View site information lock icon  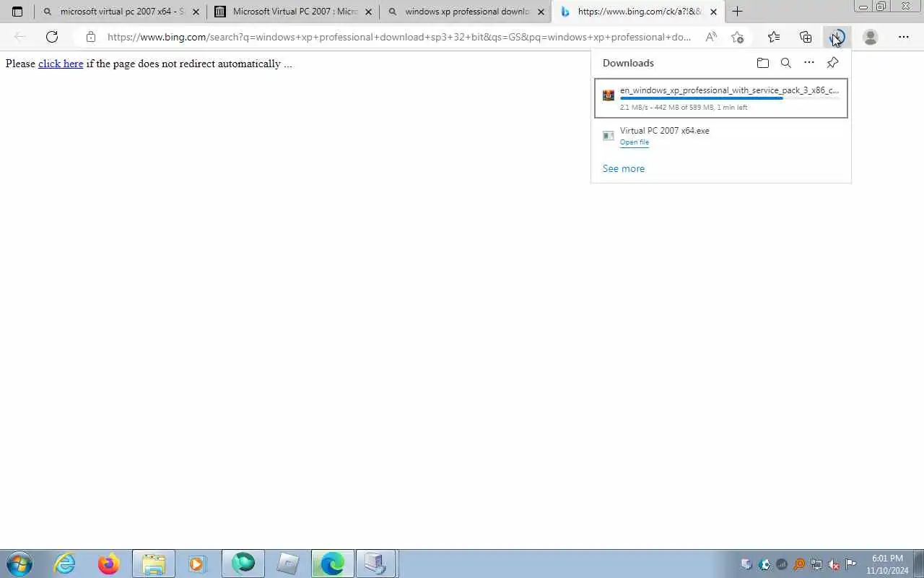91,37
